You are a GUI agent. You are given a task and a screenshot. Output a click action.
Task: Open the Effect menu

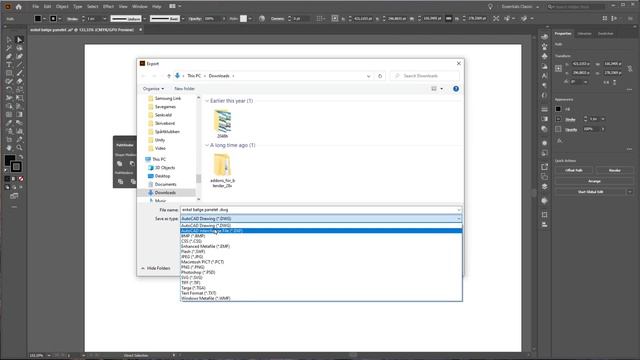coord(108,7)
